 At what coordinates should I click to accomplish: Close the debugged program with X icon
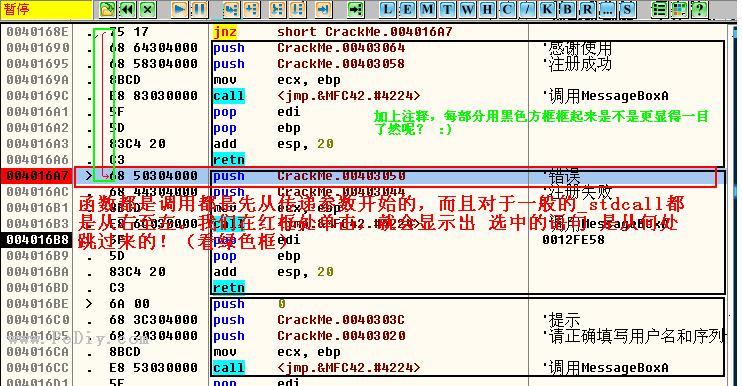coord(148,9)
